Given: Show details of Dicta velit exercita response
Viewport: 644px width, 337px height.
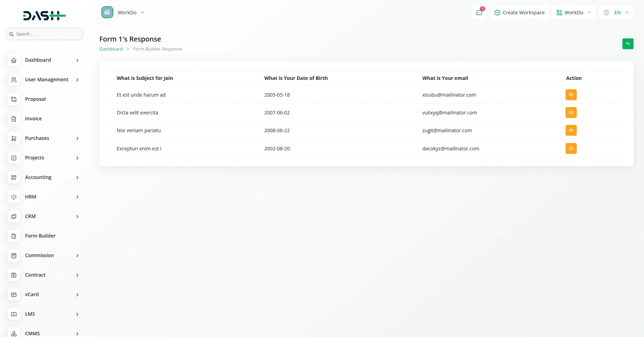Looking at the screenshot, I should click(571, 112).
